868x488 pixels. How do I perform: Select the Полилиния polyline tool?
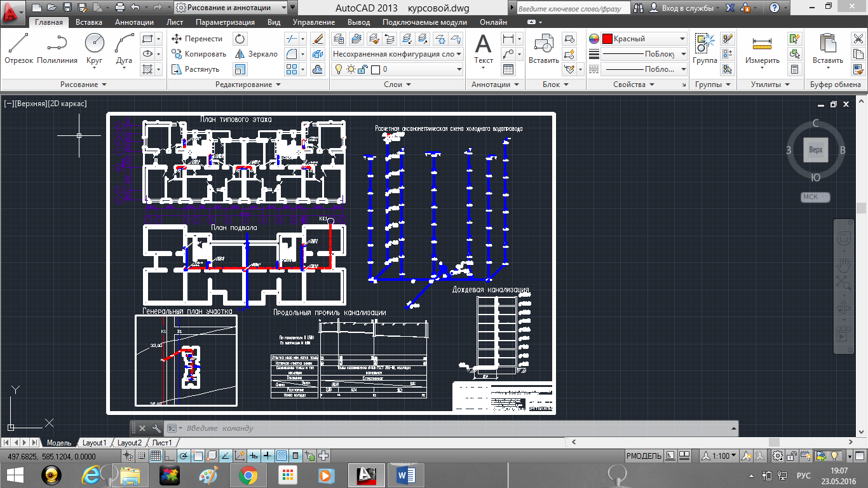coord(57,49)
